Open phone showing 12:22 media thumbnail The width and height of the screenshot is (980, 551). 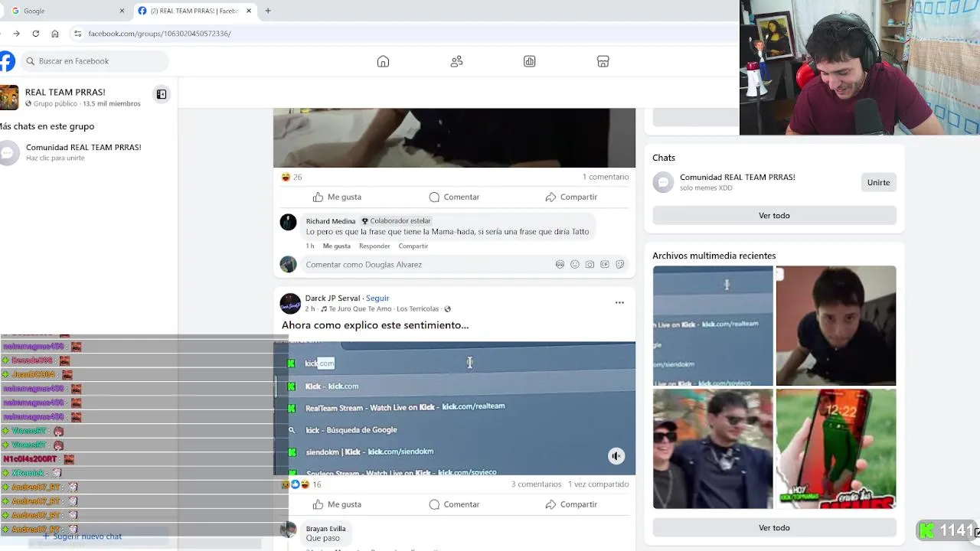[836, 448]
